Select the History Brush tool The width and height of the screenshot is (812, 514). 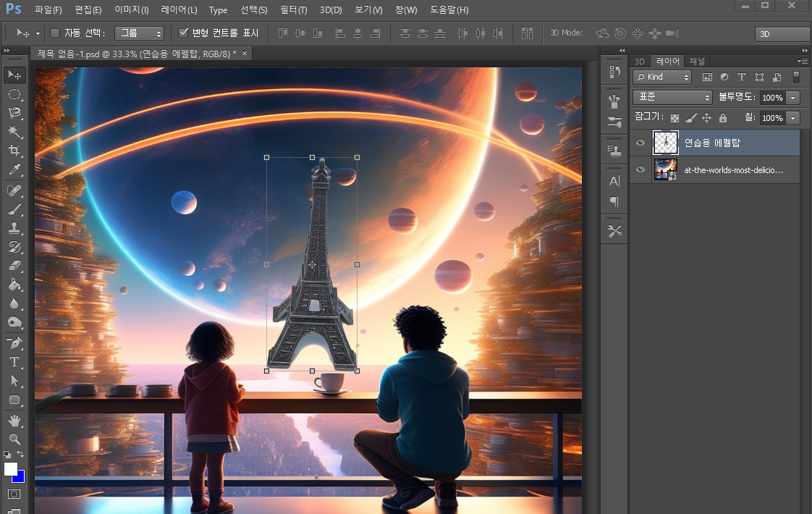point(14,247)
